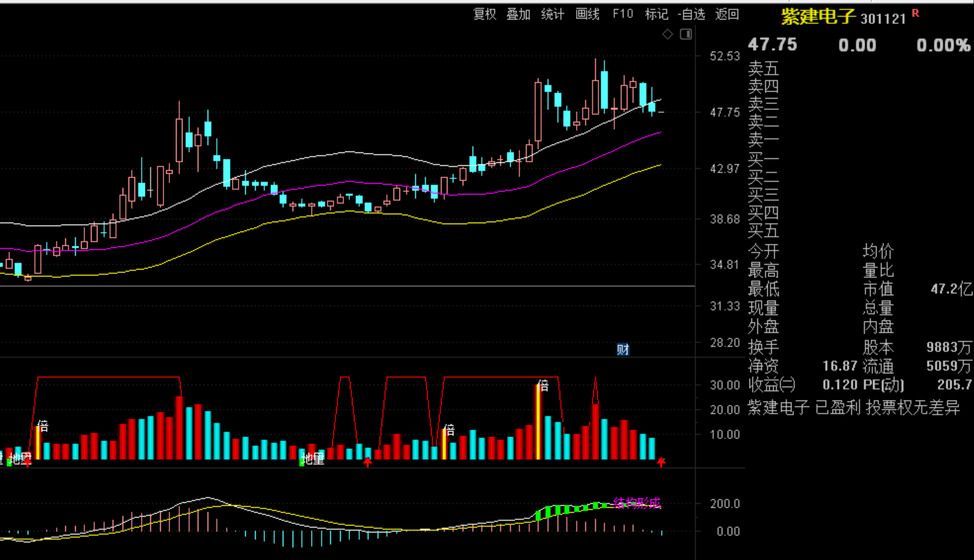974x560 pixels.
Task: Select the 卖一 ask row
Action: tap(763, 140)
